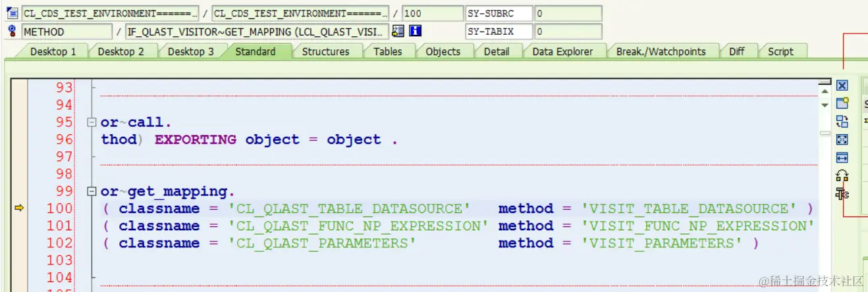Open the Tables tab
Viewport: 868px width, 292px height.
tap(387, 51)
